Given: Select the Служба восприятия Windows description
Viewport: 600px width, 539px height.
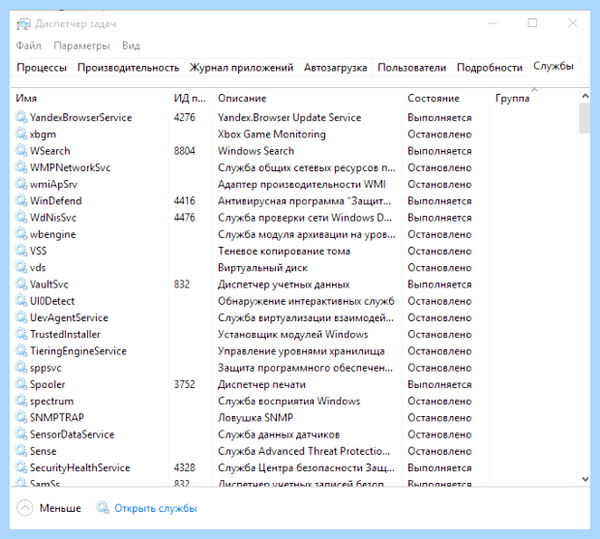Looking at the screenshot, I should (289, 401).
